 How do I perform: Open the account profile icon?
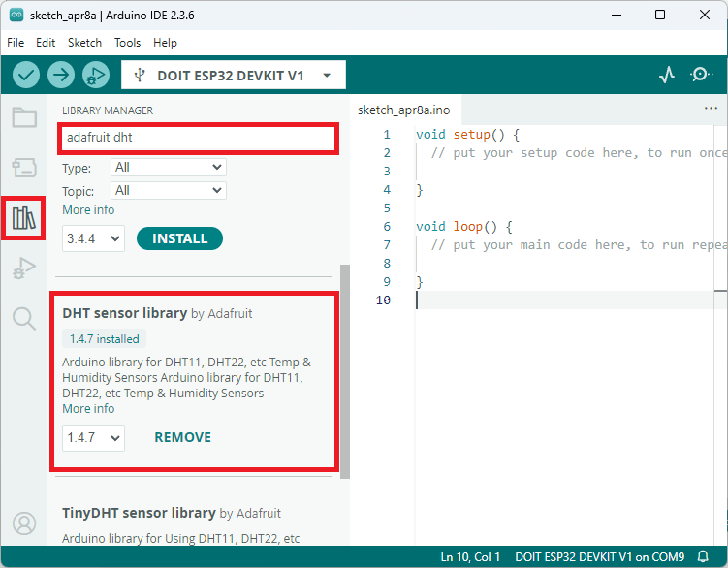24,523
